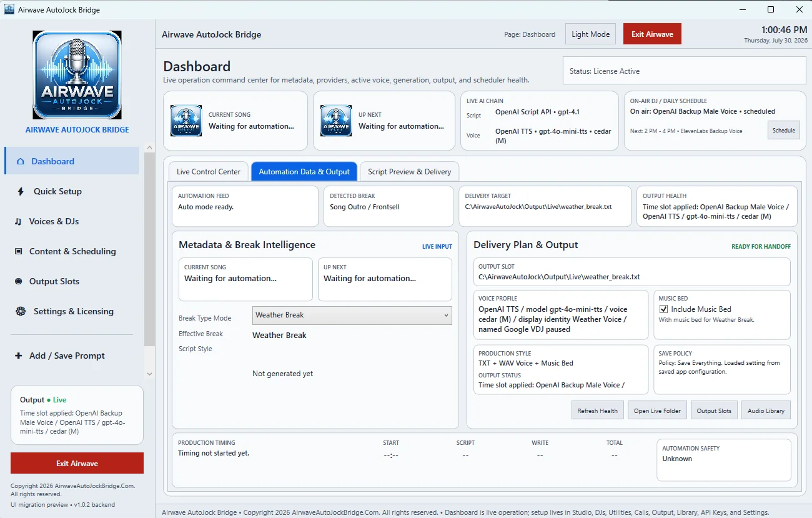Click the "Auto mode ready." automation feed text
Image resolution: width=812 pixels, height=518 pixels.
click(205, 207)
